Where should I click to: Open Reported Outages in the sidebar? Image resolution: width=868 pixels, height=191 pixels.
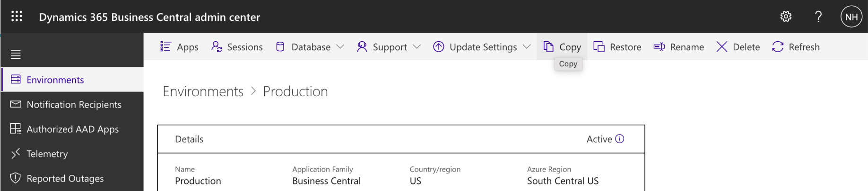point(65,178)
